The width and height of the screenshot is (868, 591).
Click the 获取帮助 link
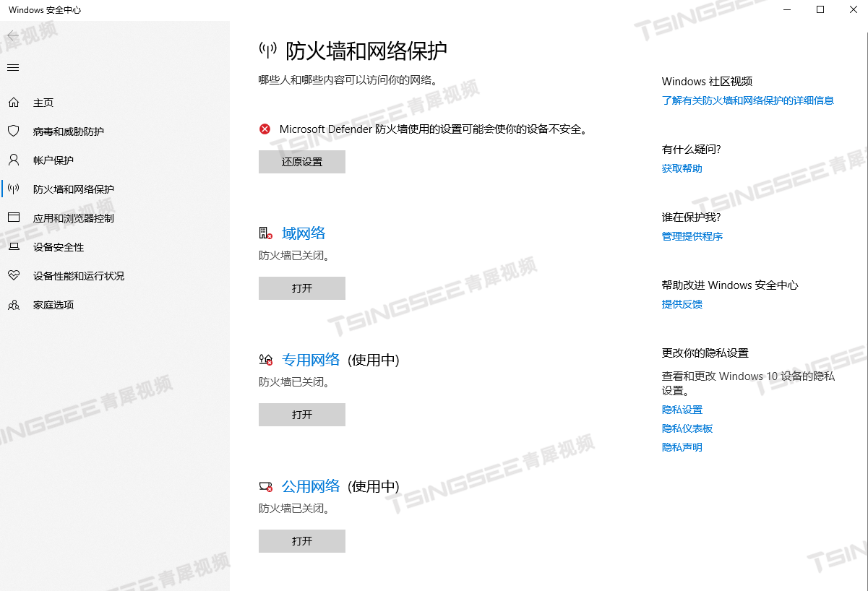(x=682, y=168)
